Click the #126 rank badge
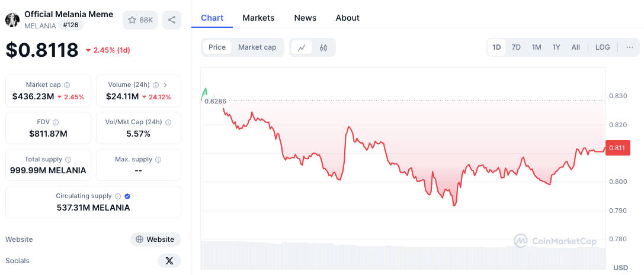Image resolution: width=644 pixels, height=275 pixels. [x=71, y=25]
